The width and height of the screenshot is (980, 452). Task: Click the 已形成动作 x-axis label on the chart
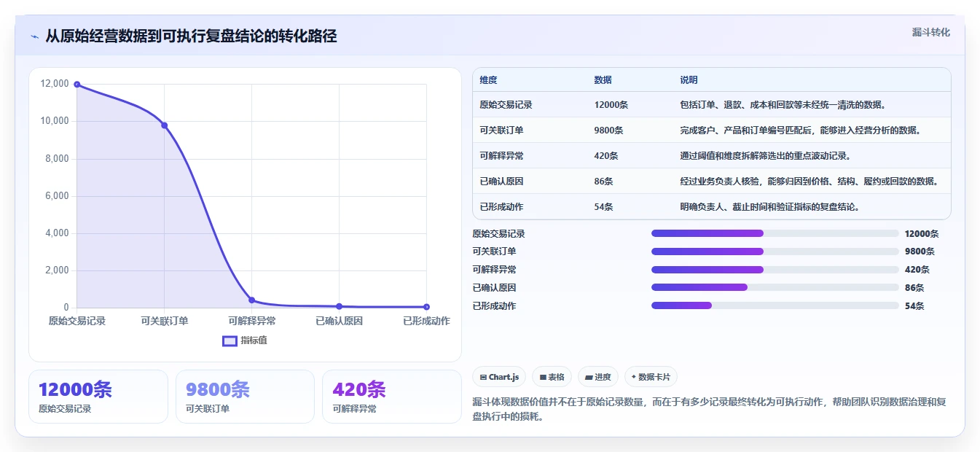(x=426, y=321)
